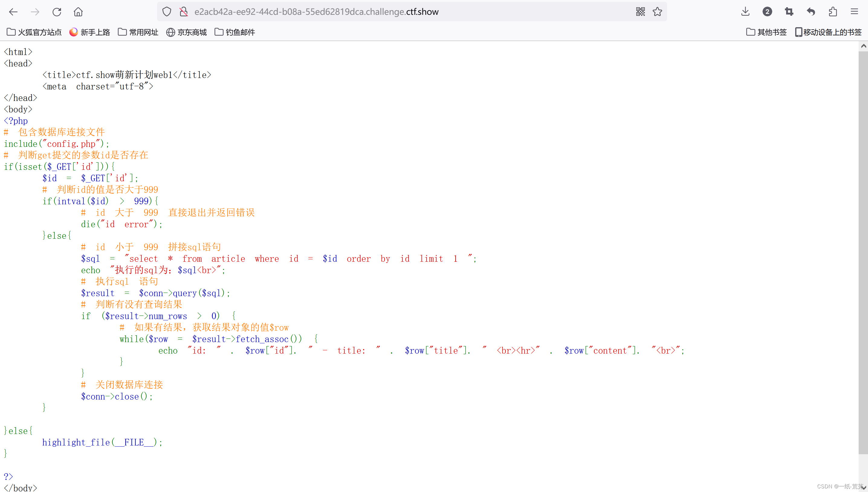
Task: Click the comment 判断id的值是否大于999
Action: [x=100, y=190]
